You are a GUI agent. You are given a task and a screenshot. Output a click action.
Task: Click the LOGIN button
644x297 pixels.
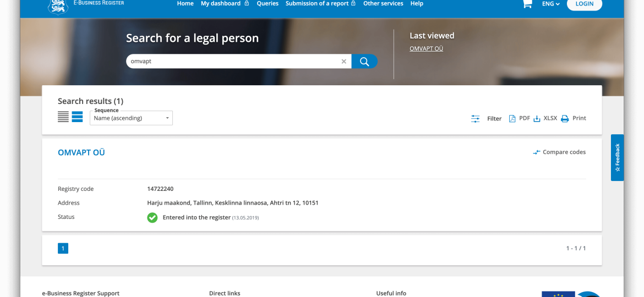(585, 4)
